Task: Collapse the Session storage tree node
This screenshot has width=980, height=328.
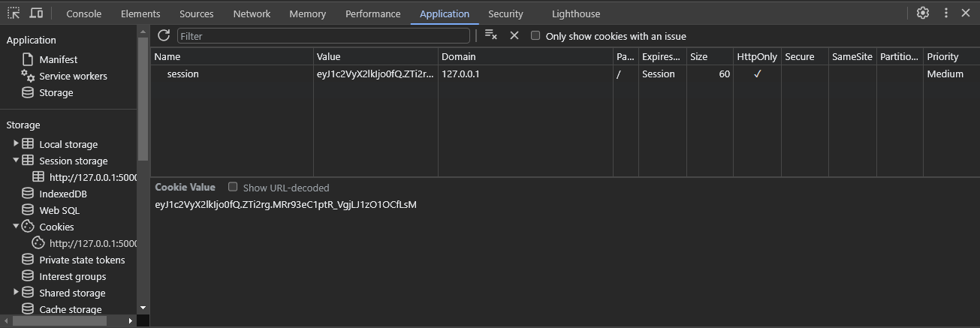Action: point(16,160)
